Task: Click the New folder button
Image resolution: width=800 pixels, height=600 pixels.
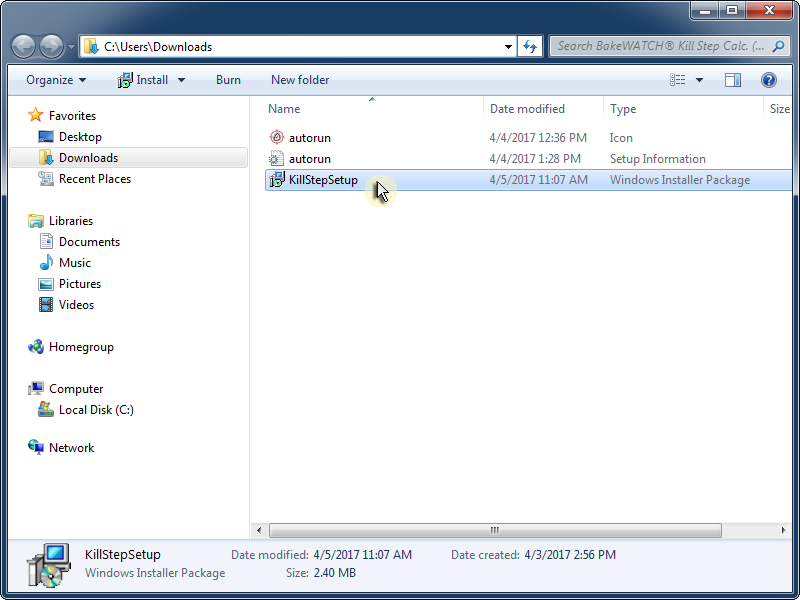Action: point(300,80)
